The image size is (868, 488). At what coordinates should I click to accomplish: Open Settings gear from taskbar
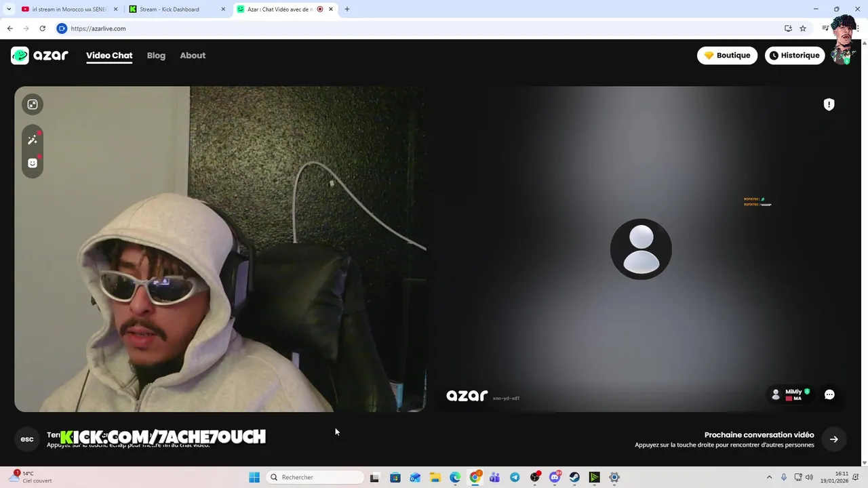(x=614, y=477)
